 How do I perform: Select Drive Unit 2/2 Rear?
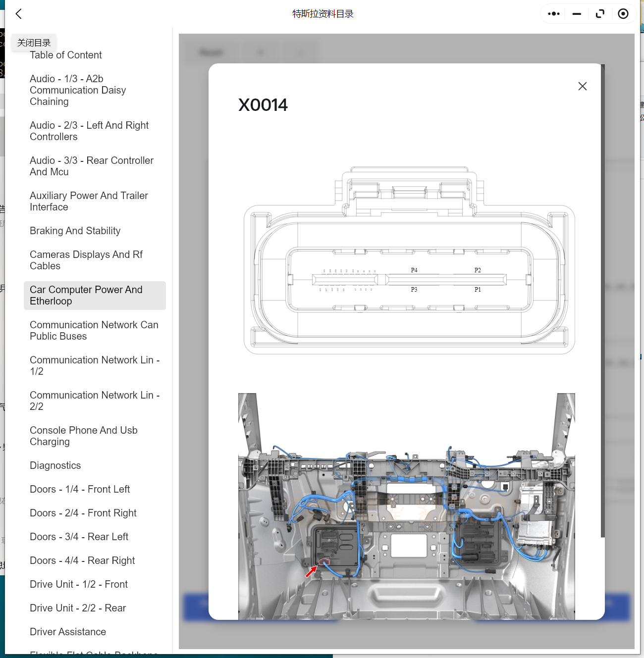pyautogui.click(x=78, y=608)
